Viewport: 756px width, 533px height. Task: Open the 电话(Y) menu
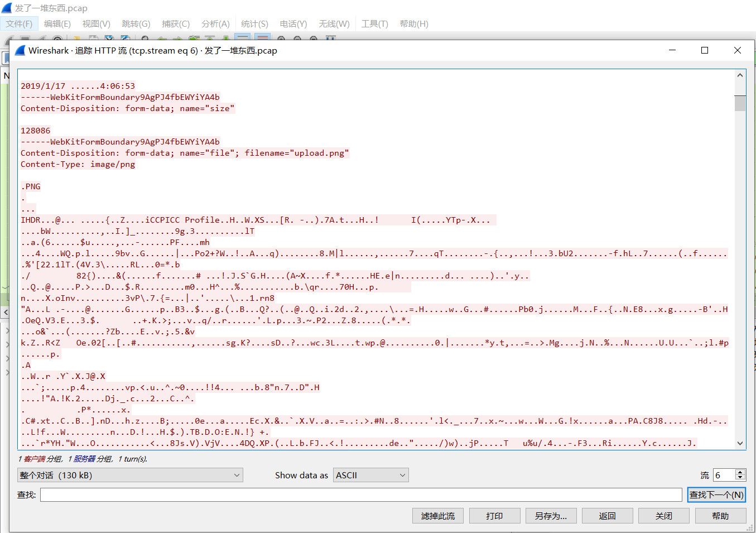pos(293,23)
